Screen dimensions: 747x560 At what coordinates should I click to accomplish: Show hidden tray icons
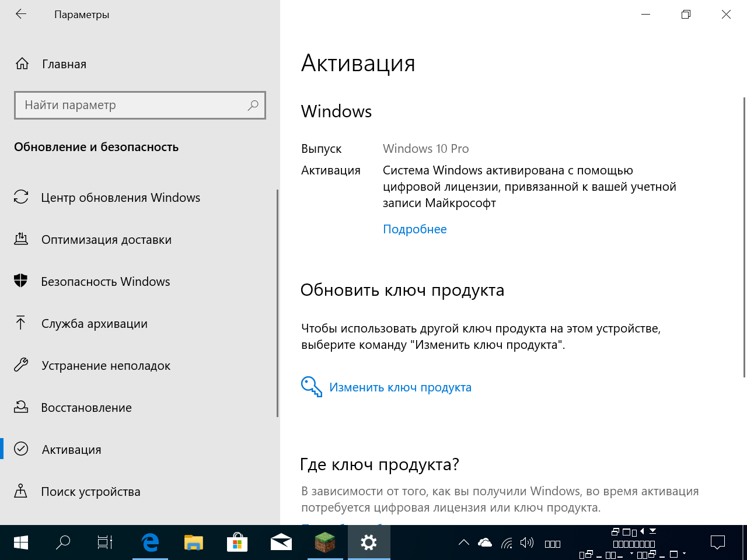click(464, 542)
